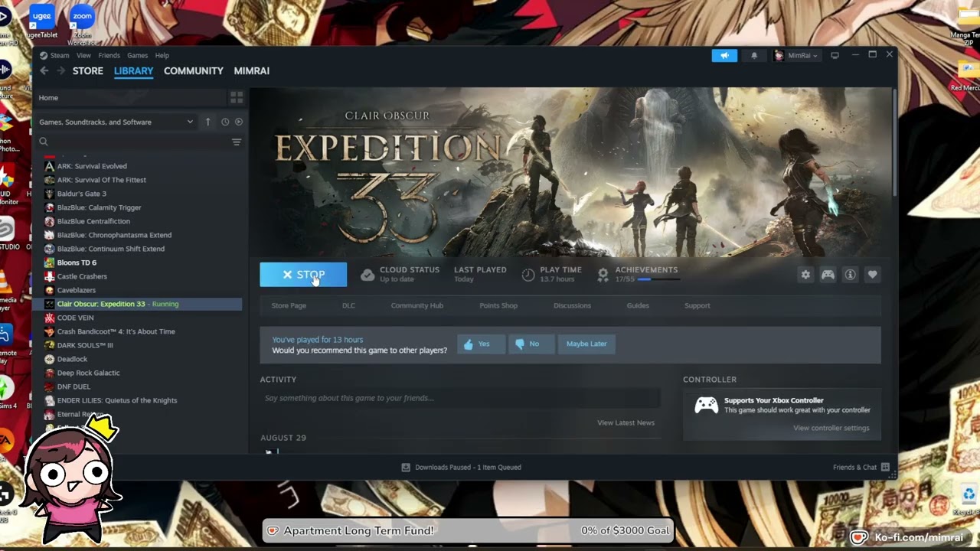
Task: Click the downloads status icon
Action: [406, 467]
